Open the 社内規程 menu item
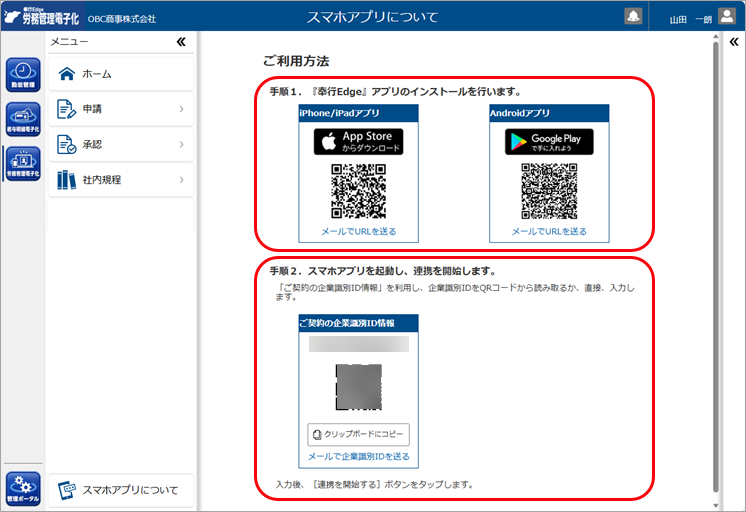746x512 pixels. [121, 180]
